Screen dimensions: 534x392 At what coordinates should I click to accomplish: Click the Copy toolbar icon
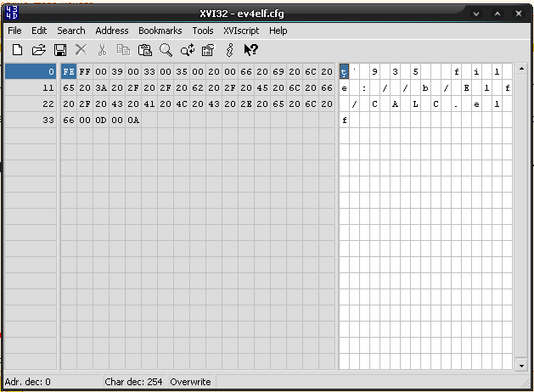point(123,50)
